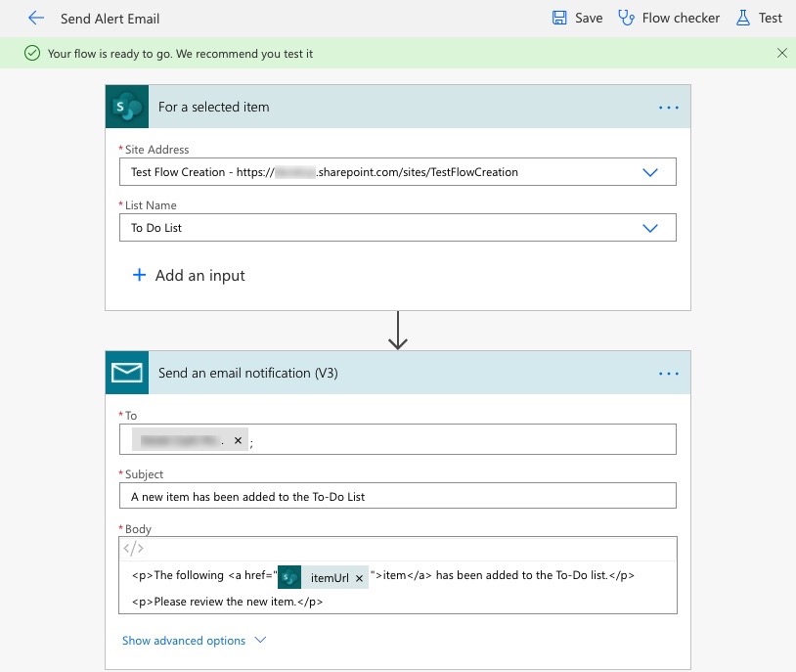Dismiss the green ready-to-go notification banner
This screenshot has height=672, width=796.
point(781,53)
